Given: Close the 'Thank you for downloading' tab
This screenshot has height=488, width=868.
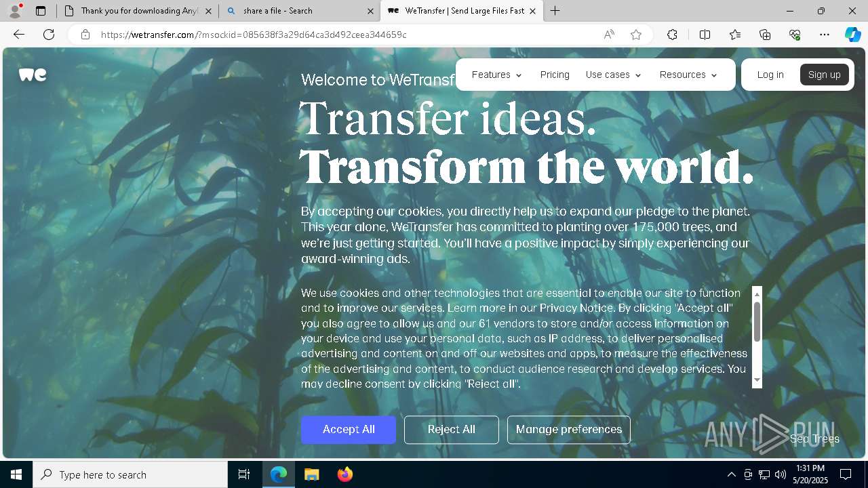Looking at the screenshot, I should 208,11.
